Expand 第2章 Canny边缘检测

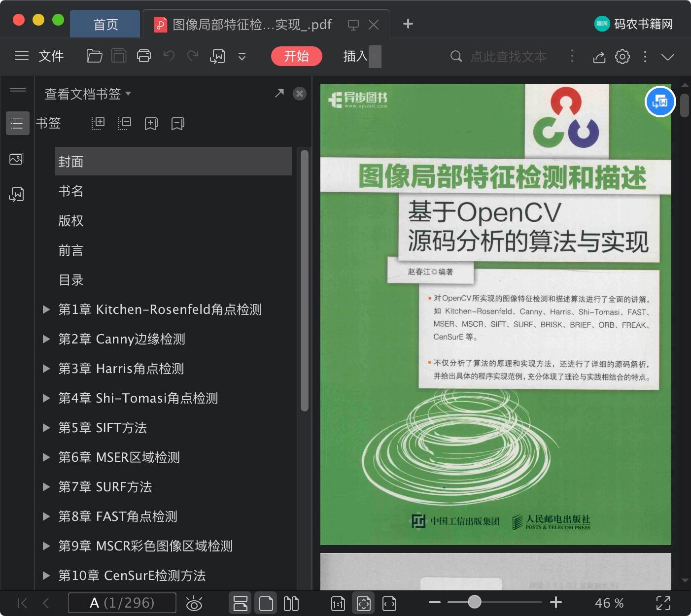click(46, 339)
